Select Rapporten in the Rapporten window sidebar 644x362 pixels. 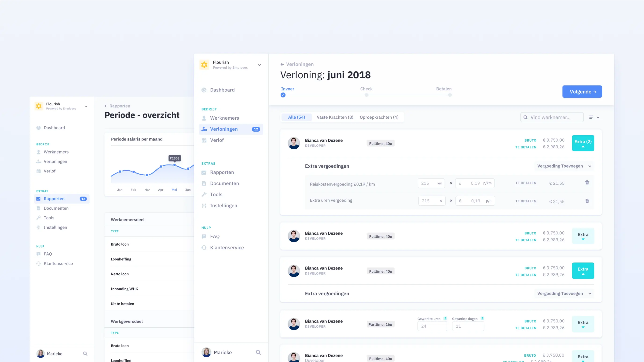click(62, 199)
